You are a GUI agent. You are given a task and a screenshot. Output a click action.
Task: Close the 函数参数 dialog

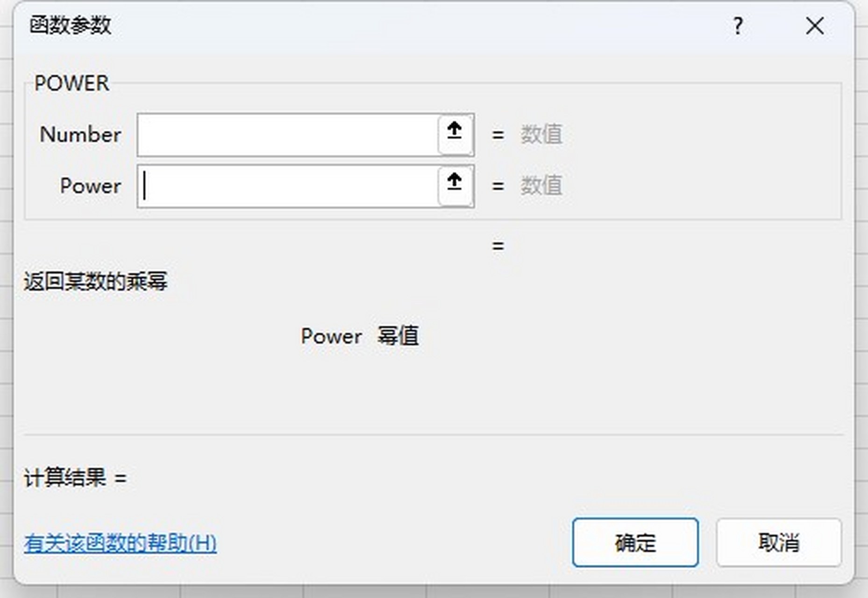[x=815, y=26]
